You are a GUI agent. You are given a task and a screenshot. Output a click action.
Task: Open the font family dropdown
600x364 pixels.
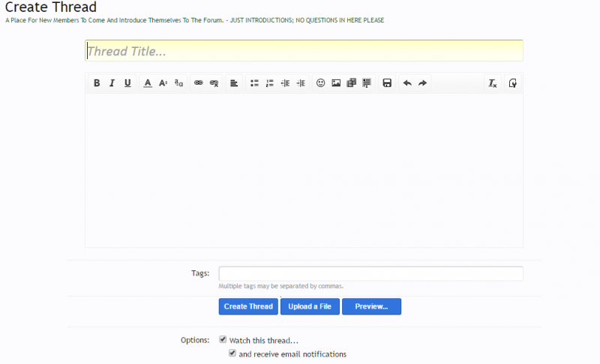coord(178,83)
